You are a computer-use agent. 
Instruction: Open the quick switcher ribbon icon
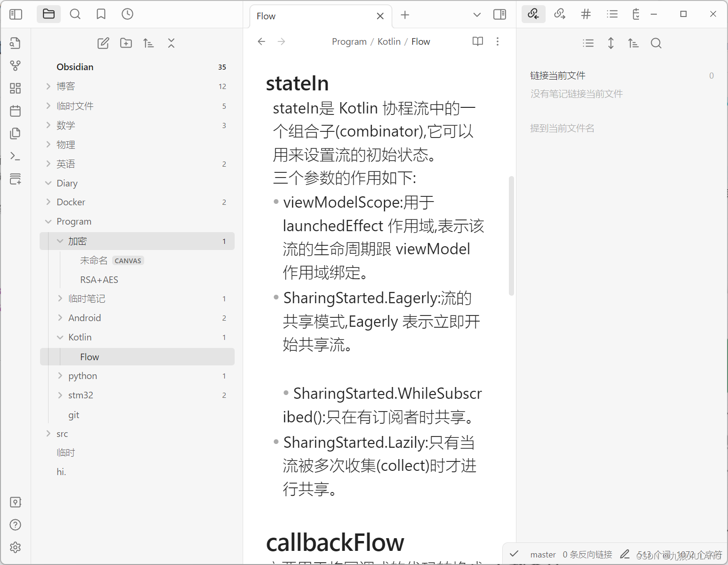(15, 43)
